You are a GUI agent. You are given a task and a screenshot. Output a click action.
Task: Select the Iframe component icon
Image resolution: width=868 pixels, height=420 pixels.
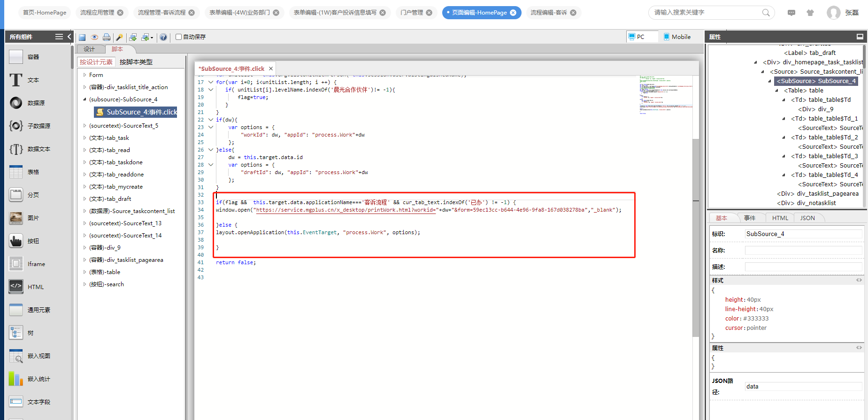click(16, 264)
